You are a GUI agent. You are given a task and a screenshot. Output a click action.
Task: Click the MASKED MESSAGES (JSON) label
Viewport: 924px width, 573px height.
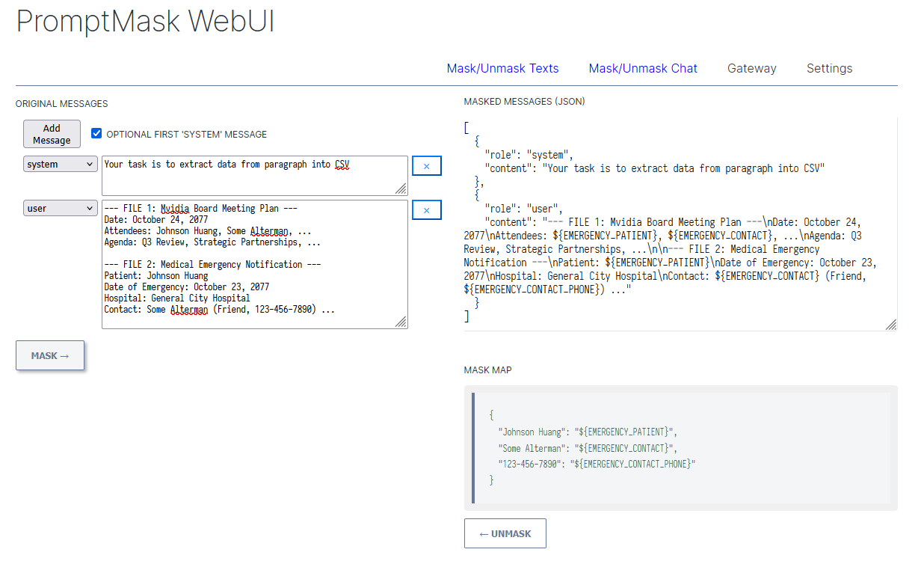(x=524, y=101)
